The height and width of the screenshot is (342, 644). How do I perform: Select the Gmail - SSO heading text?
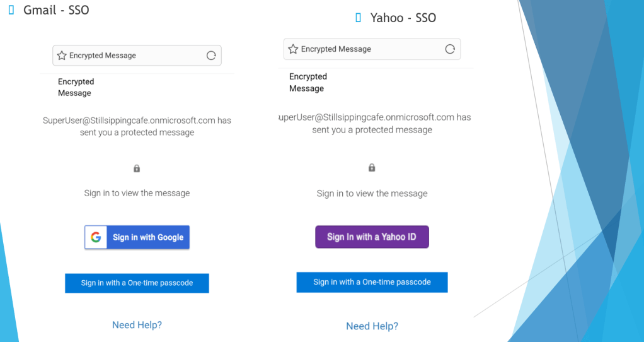tap(56, 10)
